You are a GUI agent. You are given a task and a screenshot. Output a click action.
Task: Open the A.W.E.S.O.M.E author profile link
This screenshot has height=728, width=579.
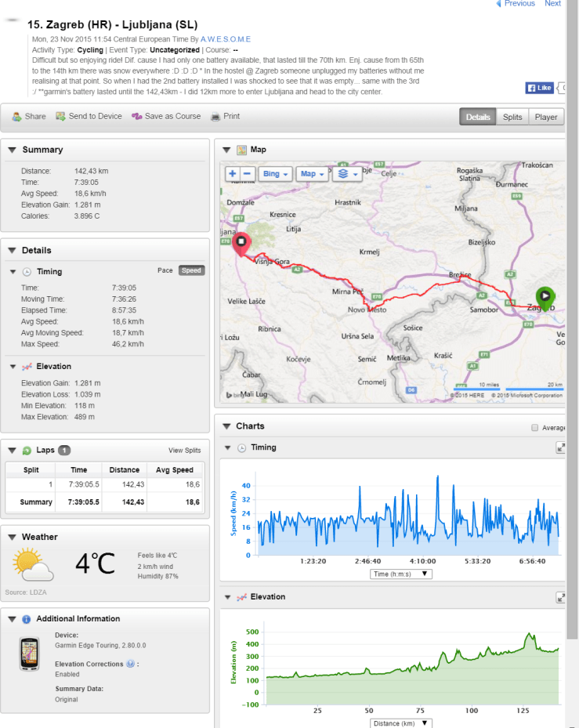point(226,38)
